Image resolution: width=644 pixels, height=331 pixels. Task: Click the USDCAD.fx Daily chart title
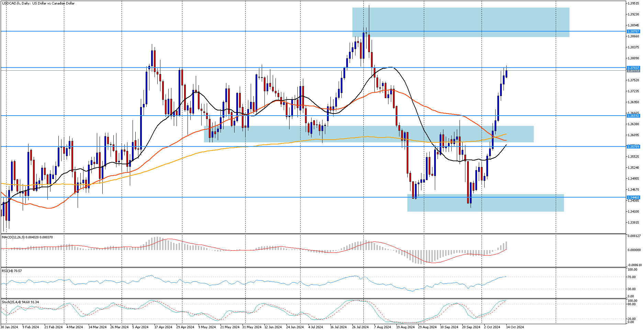38,3
